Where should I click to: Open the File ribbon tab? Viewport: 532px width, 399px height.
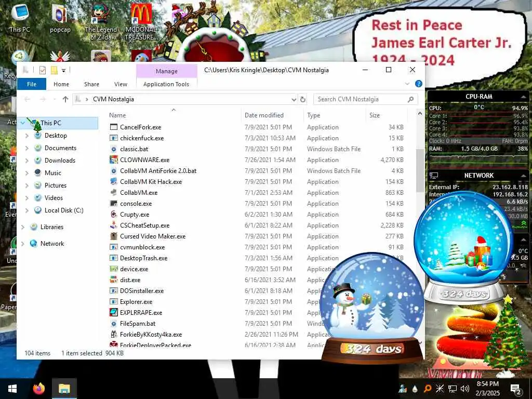click(x=32, y=84)
